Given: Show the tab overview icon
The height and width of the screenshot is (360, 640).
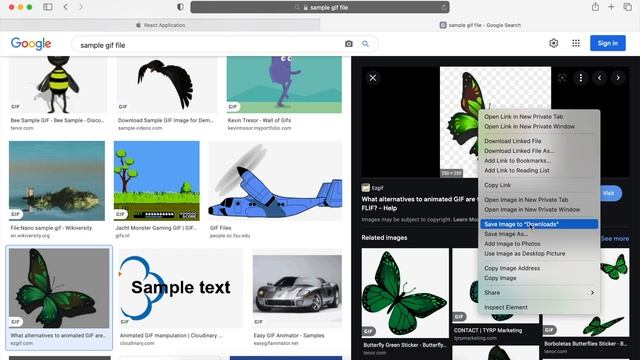Looking at the screenshot, I should pos(627,7).
